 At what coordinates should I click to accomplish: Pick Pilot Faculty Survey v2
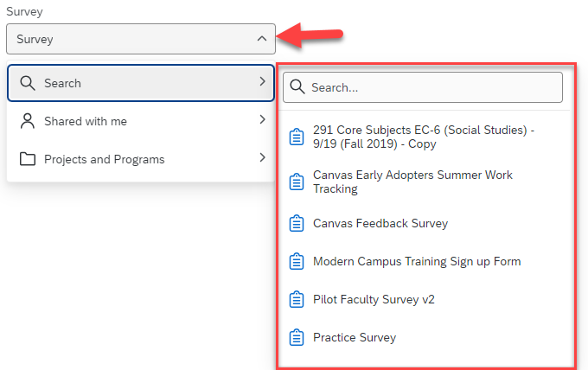tap(374, 300)
